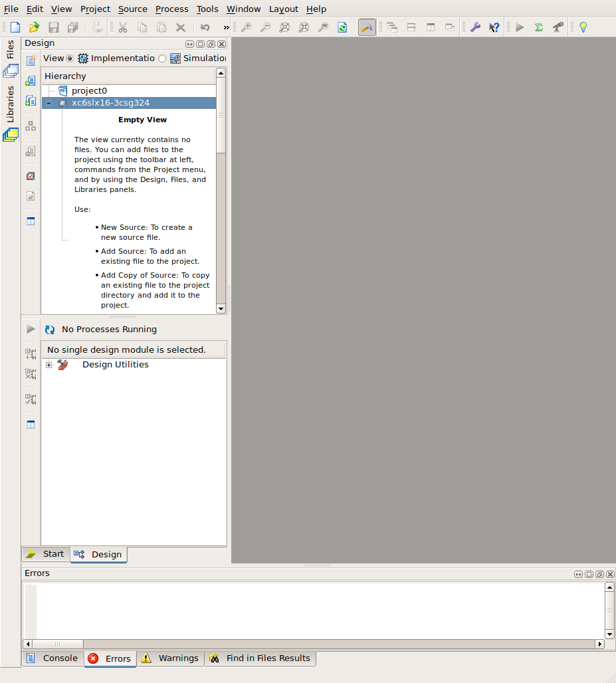616x683 pixels.
Task: Open the Help menu
Action: point(316,9)
